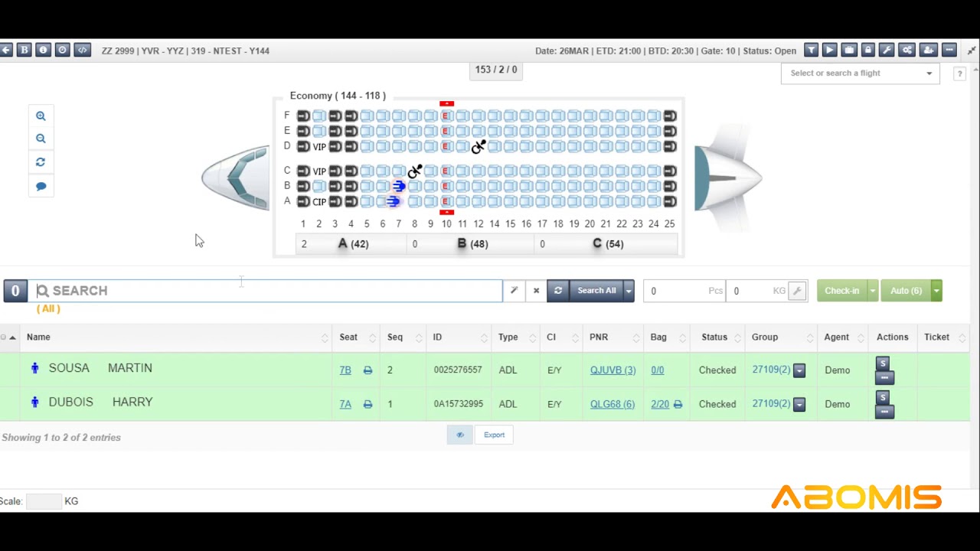The height and width of the screenshot is (551, 980).
Task: Open the filter funnel icon
Action: pyautogui.click(x=811, y=51)
